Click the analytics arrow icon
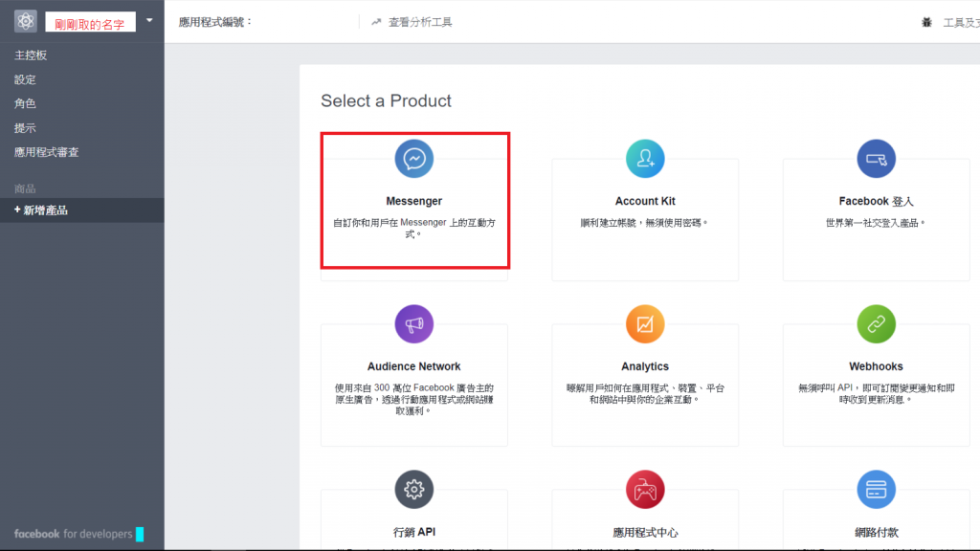980x551 pixels. [x=376, y=23]
